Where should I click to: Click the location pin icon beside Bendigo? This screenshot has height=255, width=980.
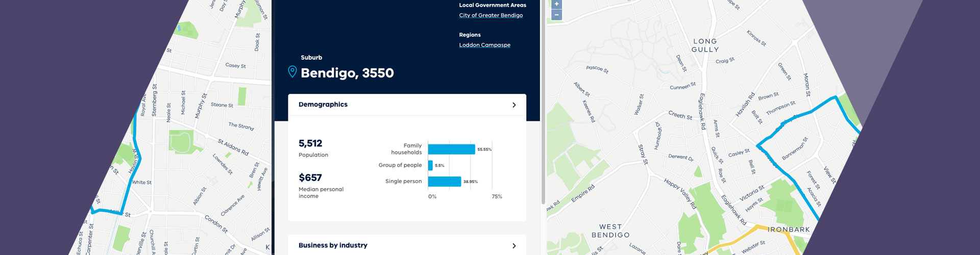pyautogui.click(x=292, y=72)
